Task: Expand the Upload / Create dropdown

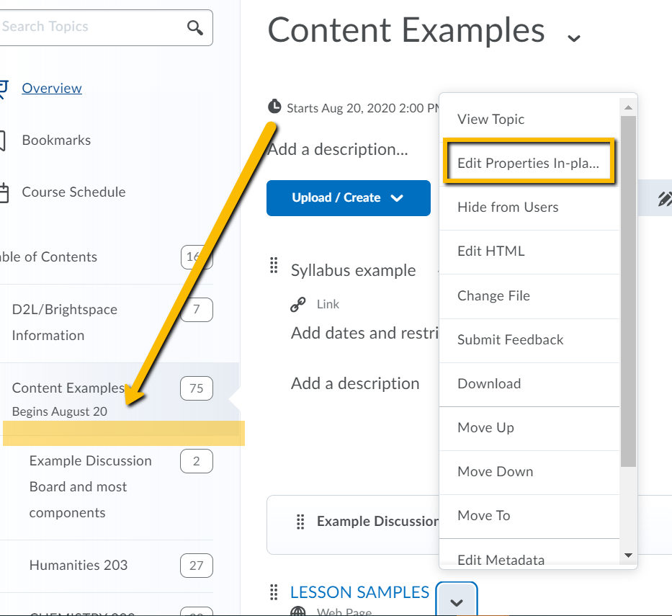Action: pos(396,197)
